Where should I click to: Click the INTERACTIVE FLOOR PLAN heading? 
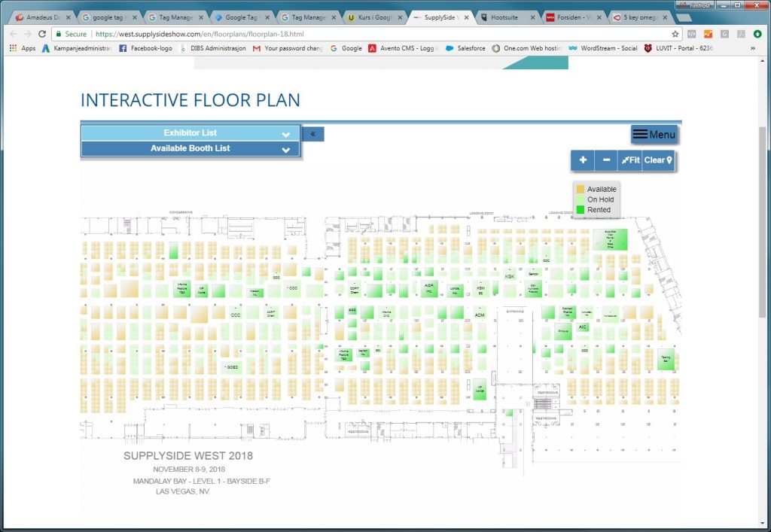(x=190, y=100)
